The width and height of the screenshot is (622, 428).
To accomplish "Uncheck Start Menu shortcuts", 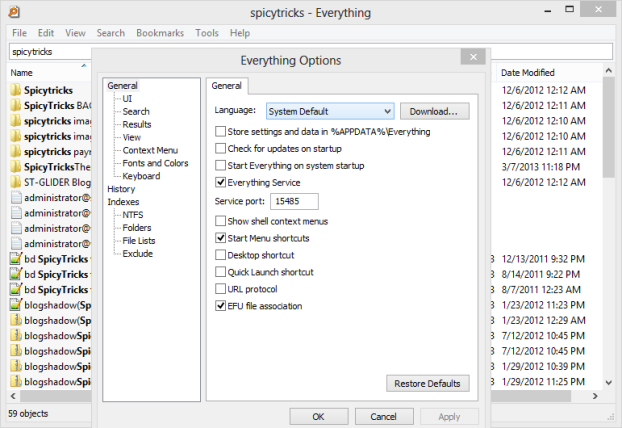I will [x=220, y=238].
